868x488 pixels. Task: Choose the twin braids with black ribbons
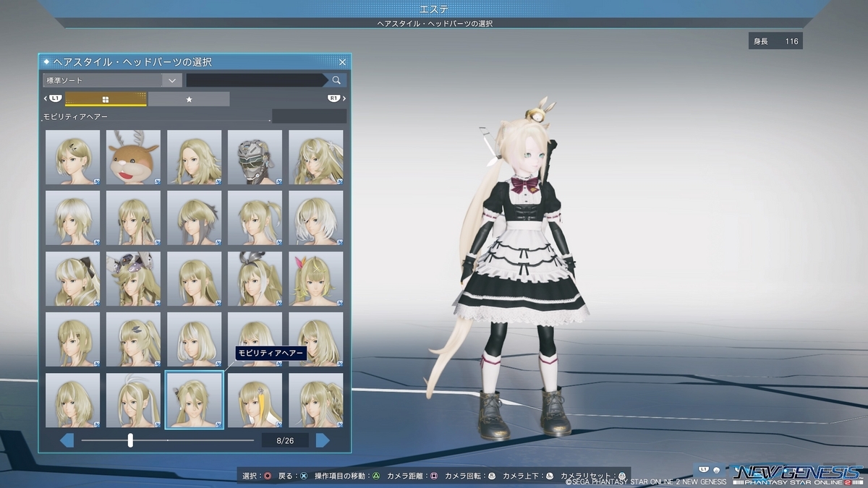[134, 218]
